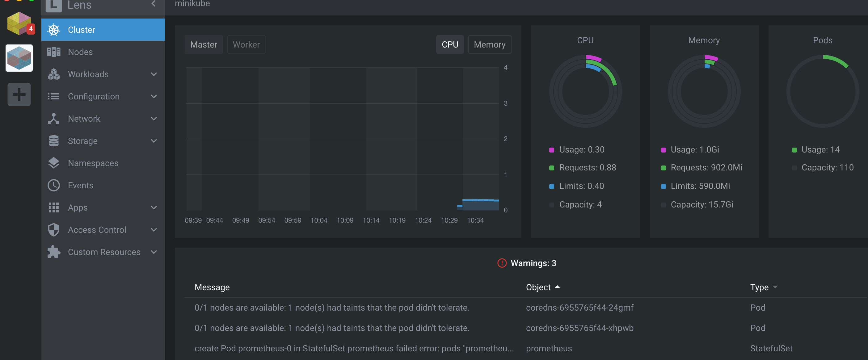Open Events via the clock icon
Viewport: 868px width, 360px height.
(53, 185)
